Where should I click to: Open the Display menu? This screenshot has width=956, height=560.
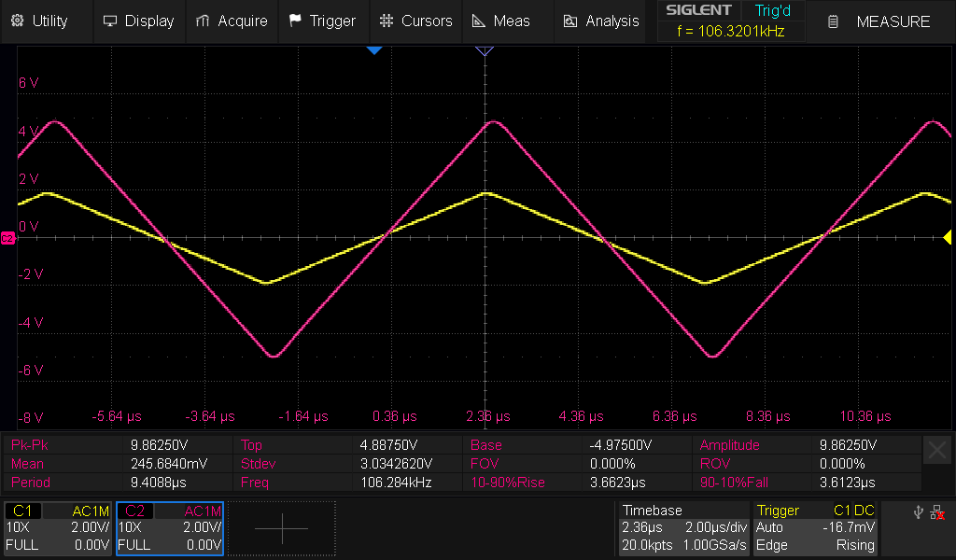139,21
